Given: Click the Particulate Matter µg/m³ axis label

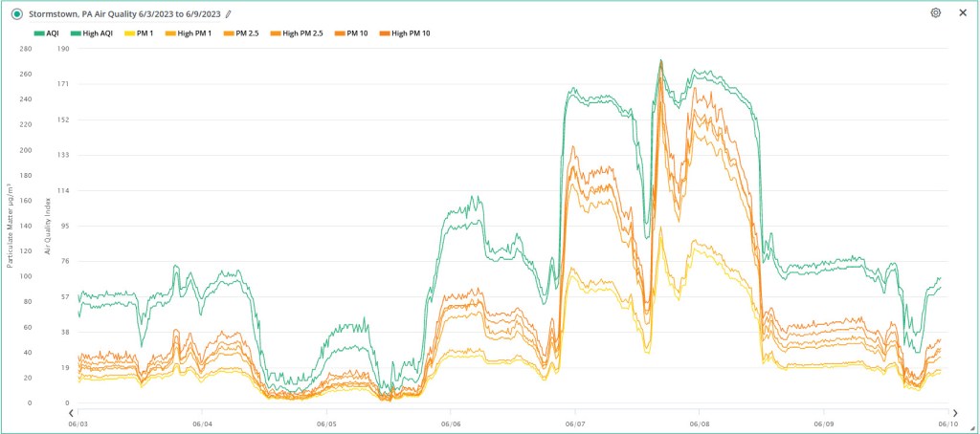Looking at the screenshot, I should (x=11, y=223).
